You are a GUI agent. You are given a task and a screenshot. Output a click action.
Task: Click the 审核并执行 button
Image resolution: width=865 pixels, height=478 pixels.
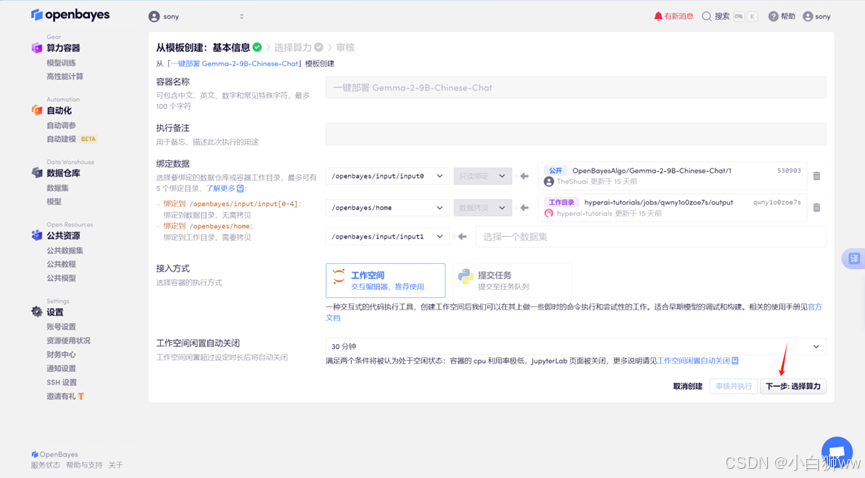click(734, 386)
